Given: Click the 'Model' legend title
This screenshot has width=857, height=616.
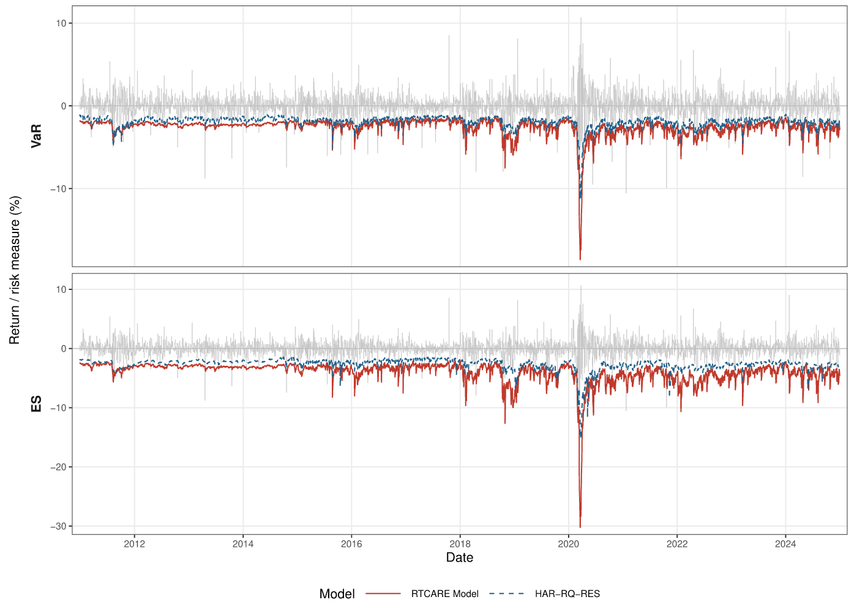Looking at the screenshot, I should point(337,594).
